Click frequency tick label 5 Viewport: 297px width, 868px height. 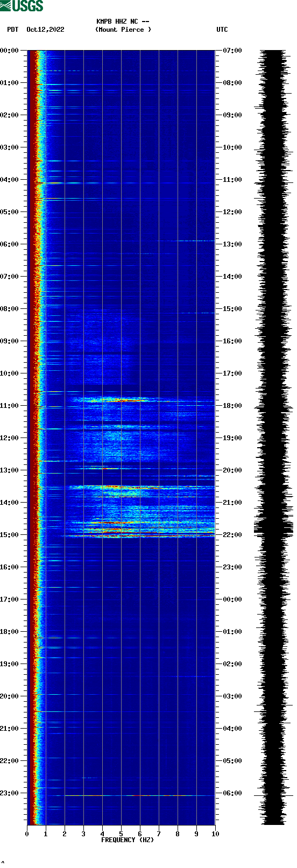(x=121, y=834)
